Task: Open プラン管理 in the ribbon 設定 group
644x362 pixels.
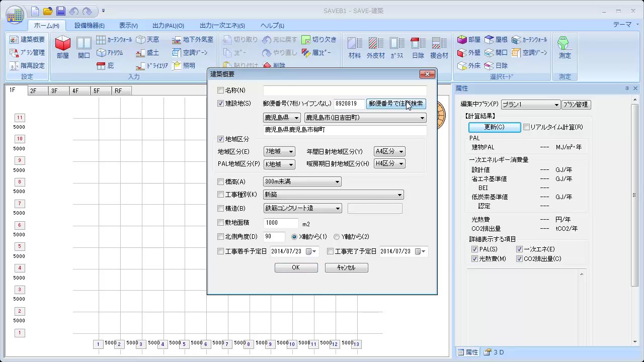Action: coord(27,52)
